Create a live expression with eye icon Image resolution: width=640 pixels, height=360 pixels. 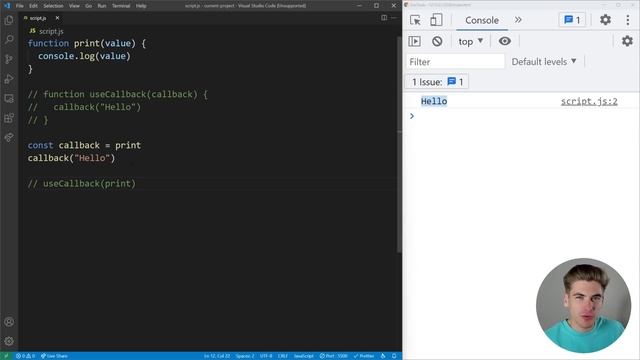pos(505,41)
